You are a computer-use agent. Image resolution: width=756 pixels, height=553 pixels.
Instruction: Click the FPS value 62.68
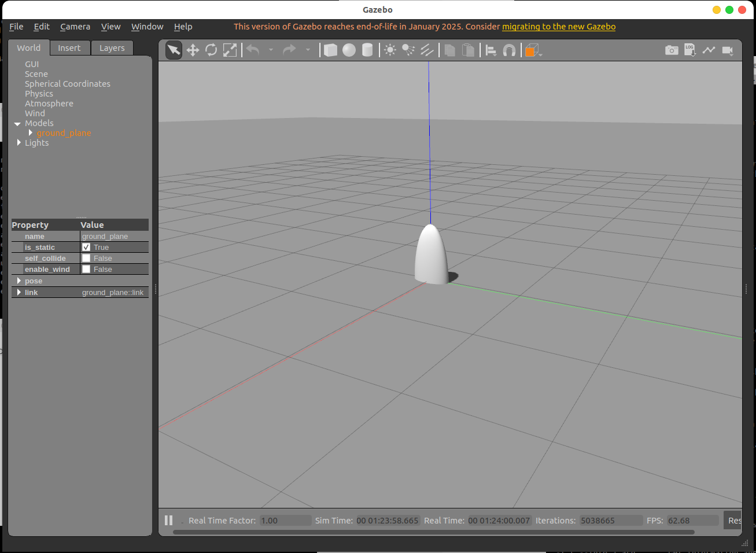click(x=692, y=521)
